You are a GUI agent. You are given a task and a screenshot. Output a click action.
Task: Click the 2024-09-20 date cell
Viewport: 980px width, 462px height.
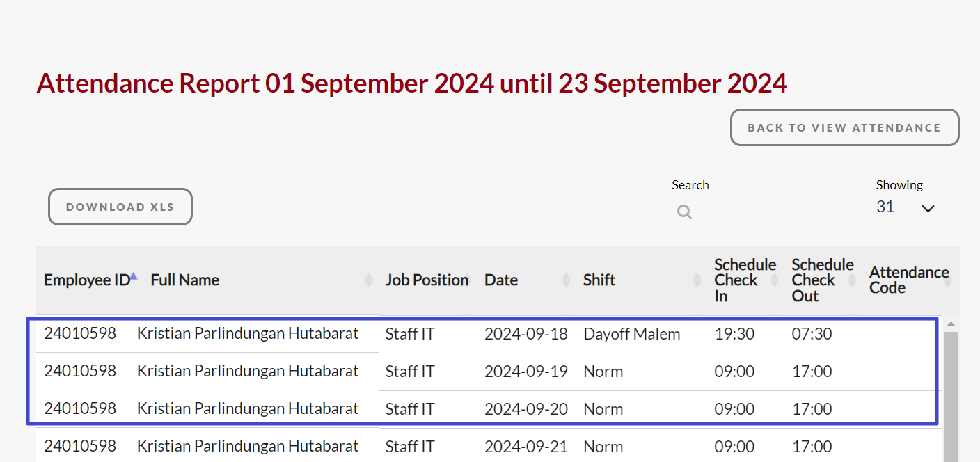click(525, 409)
